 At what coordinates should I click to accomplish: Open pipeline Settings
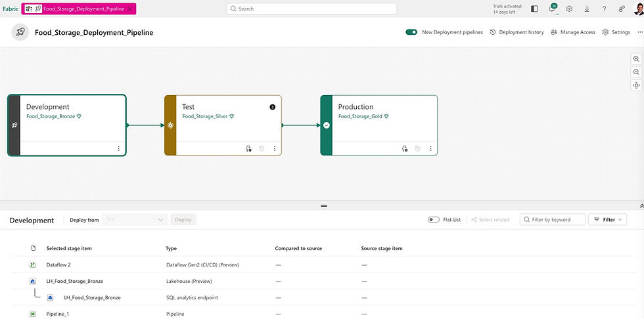(616, 32)
